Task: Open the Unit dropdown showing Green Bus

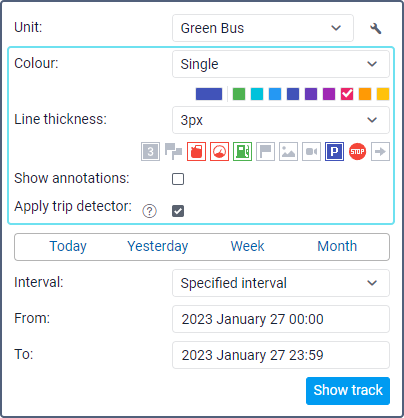Action: pyautogui.click(x=263, y=28)
